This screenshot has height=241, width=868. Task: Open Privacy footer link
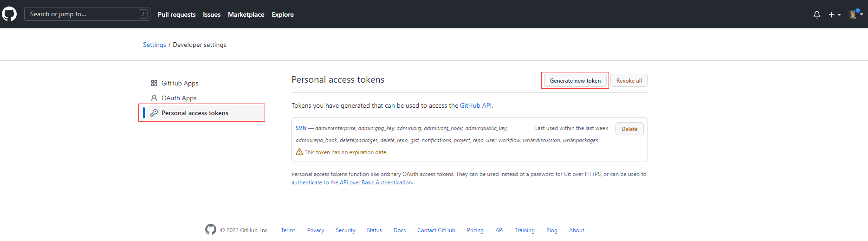coord(316,230)
